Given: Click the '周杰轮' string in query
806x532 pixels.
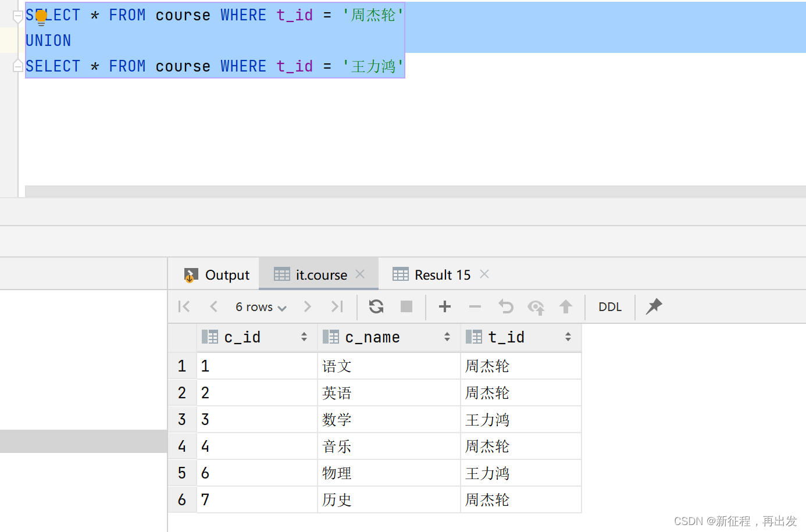Looking at the screenshot, I should [373, 15].
